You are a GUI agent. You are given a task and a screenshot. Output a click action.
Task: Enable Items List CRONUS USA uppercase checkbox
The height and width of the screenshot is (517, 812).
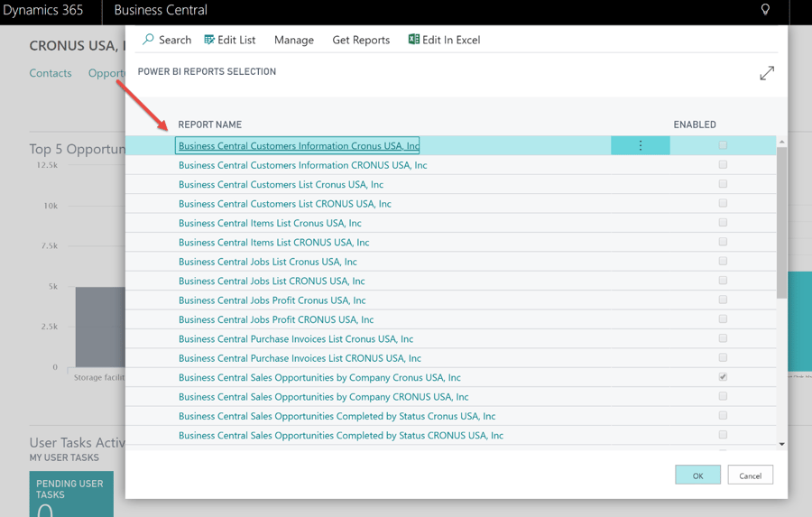pyautogui.click(x=723, y=242)
